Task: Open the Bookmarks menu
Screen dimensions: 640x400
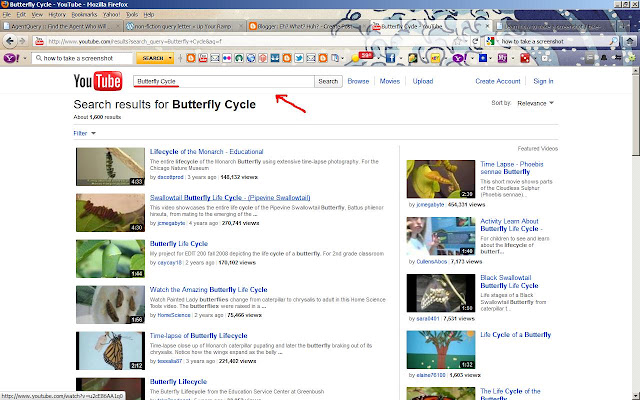Action: 84,15
